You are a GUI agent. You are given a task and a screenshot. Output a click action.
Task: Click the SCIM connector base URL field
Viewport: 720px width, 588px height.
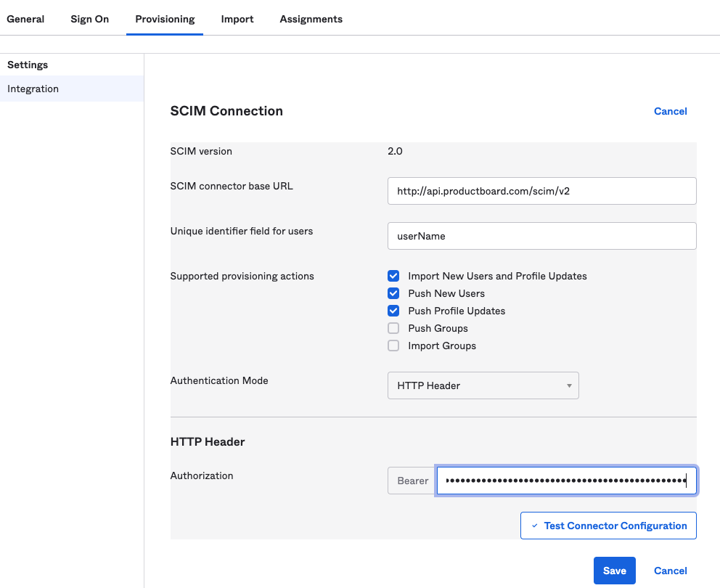click(x=541, y=191)
